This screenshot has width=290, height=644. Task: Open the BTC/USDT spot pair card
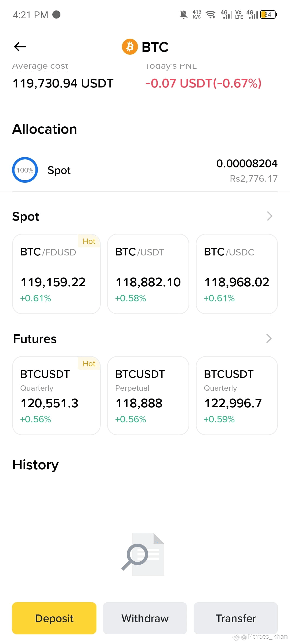point(148,274)
